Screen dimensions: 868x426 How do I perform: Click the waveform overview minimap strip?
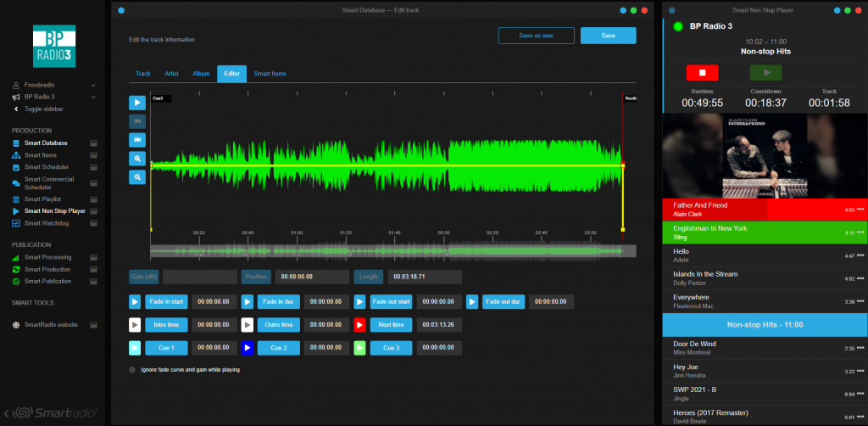(x=393, y=251)
